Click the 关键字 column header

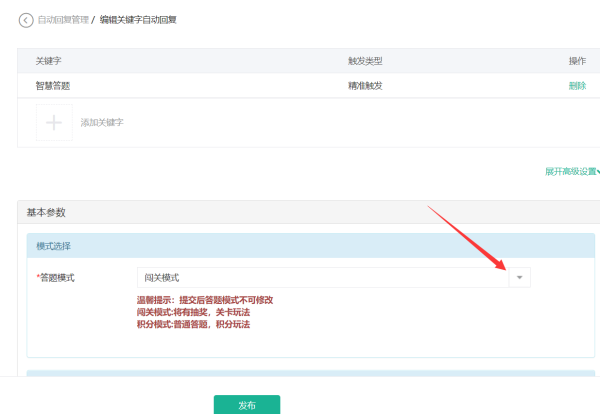click(49, 61)
